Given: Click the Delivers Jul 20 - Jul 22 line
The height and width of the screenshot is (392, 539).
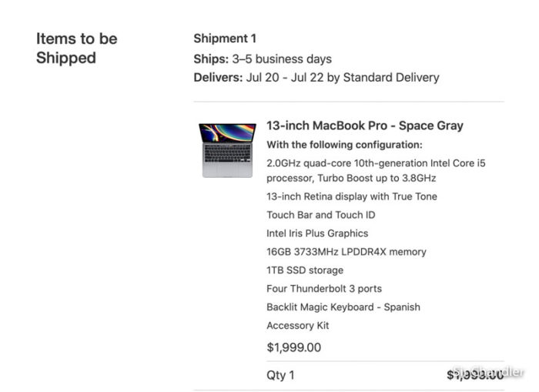Looking at the screenshot, I should tap(316, 78).
